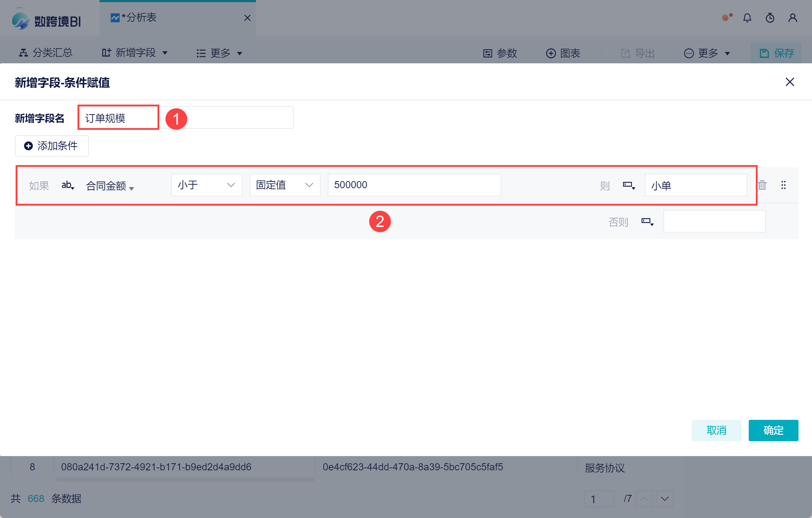This screenshot has height=518, width=812.
Task: Click the 否则 value input field
Action: coord(714,222)
